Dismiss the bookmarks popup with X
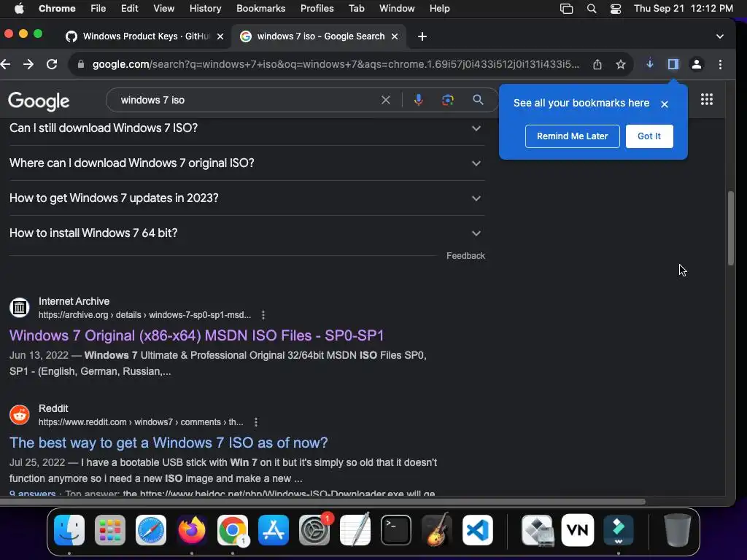The height and width of the screenshot is (560, 747). (x=665, y=104)
